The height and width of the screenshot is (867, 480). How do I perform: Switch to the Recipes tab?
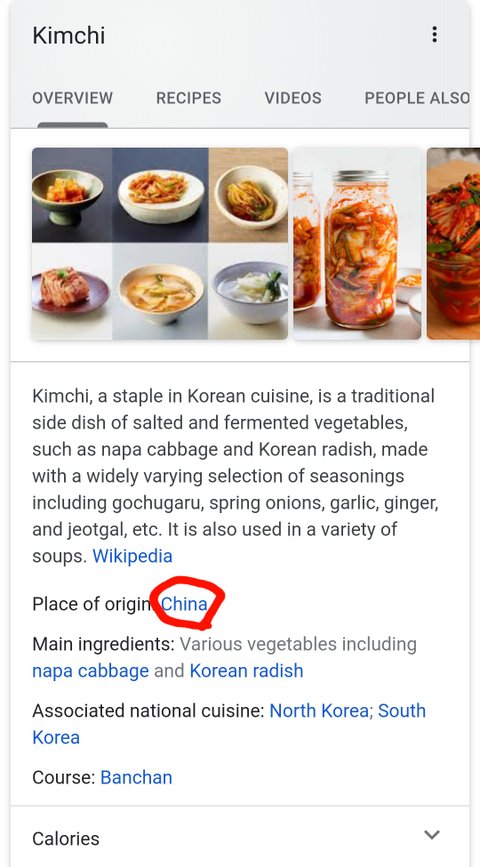[189, 98]
